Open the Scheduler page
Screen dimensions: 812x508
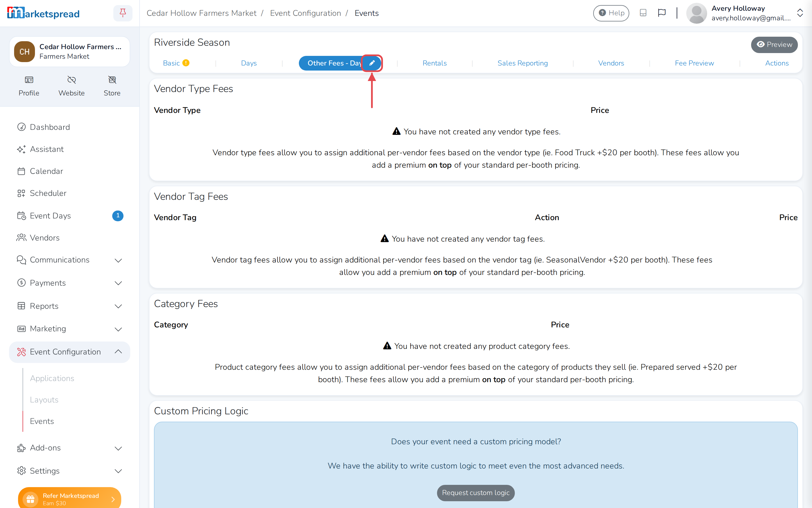[69, 193]
